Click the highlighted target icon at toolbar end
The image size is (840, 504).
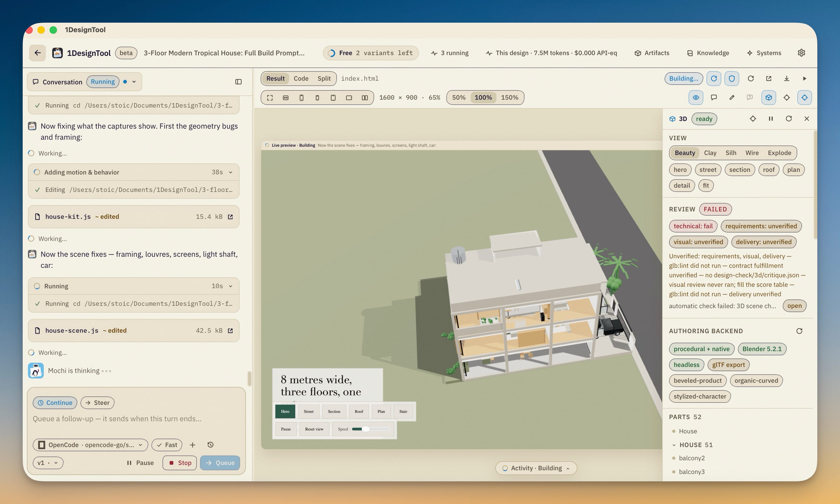pos(805,98)
